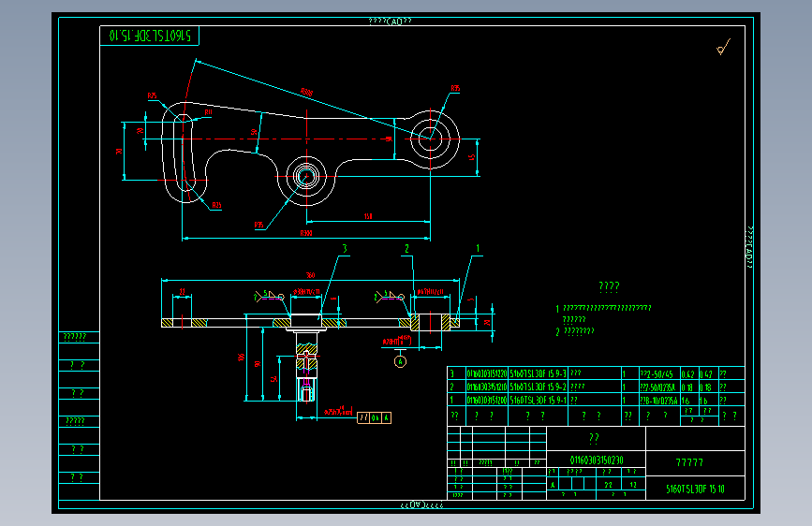Select the R35 label near the right boss
The width and height of the screenshot is (812, 526).
[x=455, y=89]
